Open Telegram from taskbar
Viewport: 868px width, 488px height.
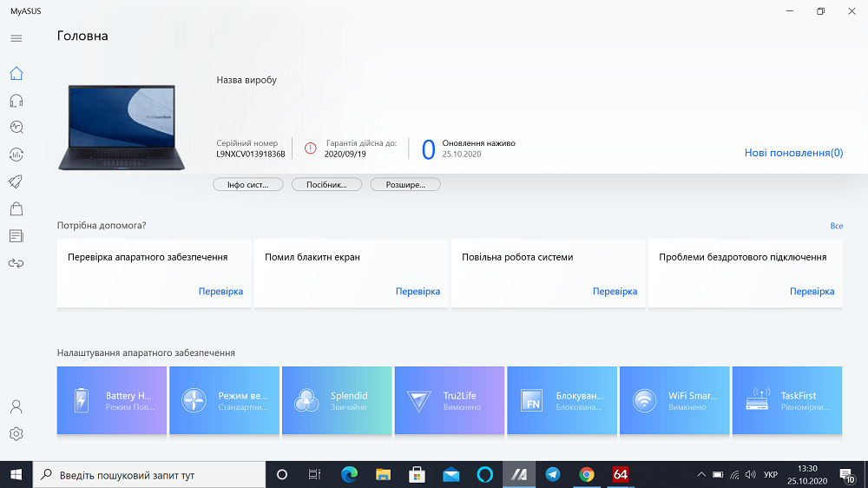[x=552, y=475]
